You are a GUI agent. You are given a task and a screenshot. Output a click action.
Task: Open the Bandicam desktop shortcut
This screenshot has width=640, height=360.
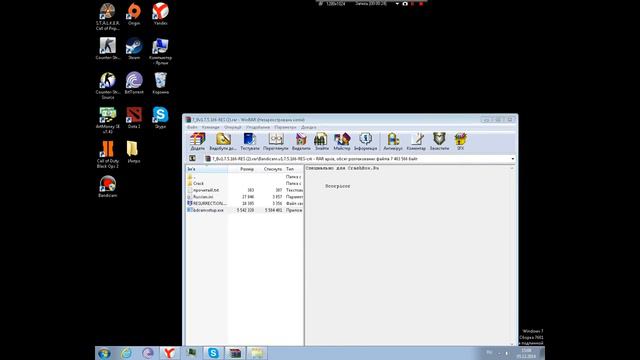click(108, 186)
